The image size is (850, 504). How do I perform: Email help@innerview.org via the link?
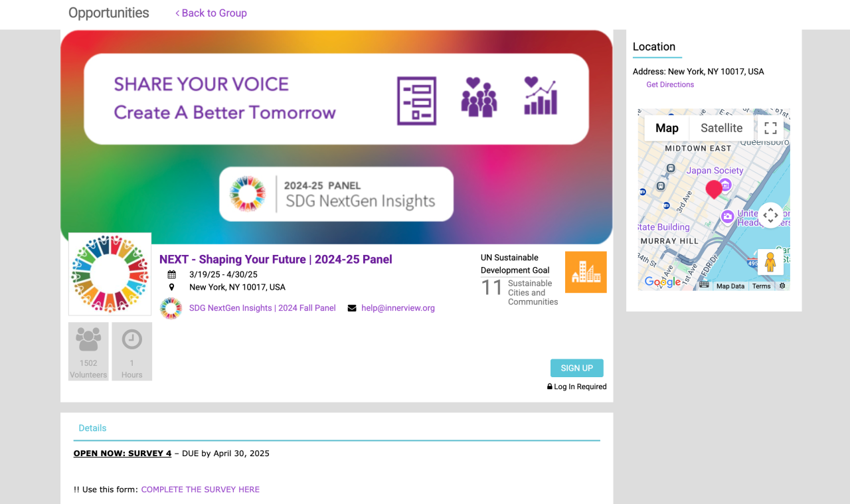[398, 308]
